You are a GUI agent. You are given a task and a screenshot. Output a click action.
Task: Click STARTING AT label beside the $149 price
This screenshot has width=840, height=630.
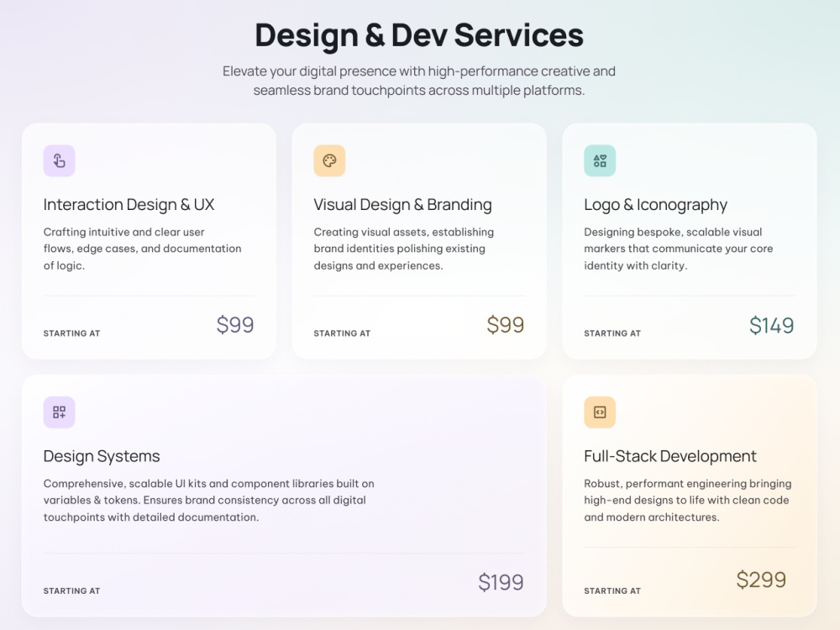tap(612, 333)
